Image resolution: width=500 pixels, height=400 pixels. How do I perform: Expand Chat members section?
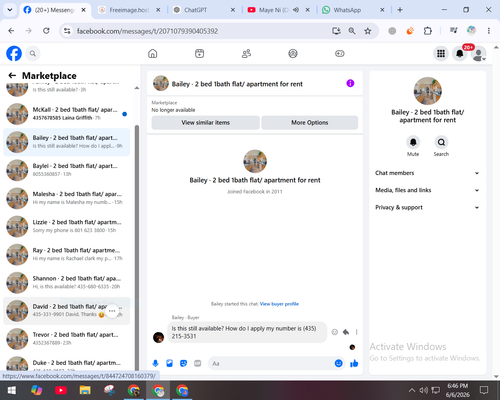coord(427,173)
